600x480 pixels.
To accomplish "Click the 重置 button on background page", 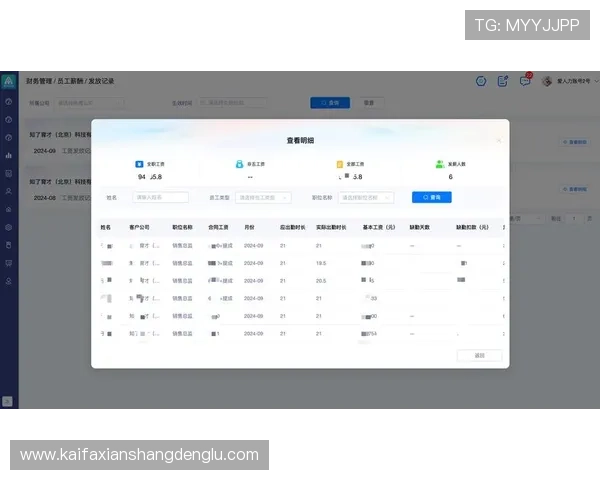I will [369, 102].
